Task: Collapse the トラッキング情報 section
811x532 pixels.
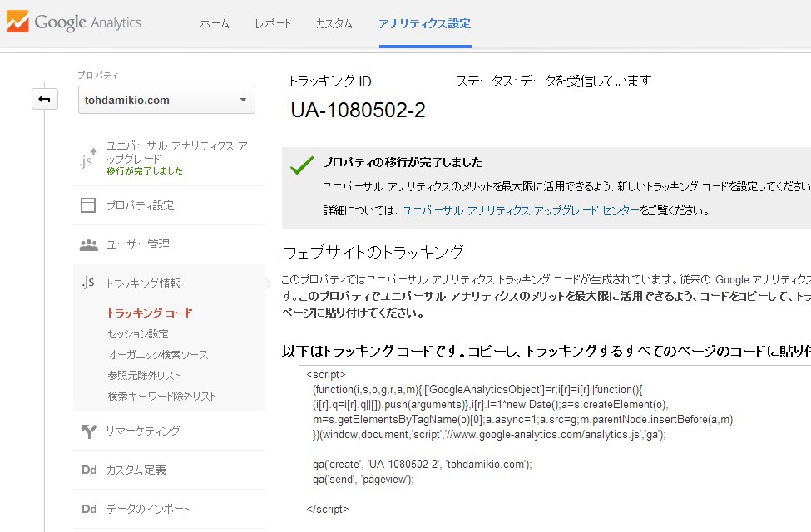Action: 146,283
